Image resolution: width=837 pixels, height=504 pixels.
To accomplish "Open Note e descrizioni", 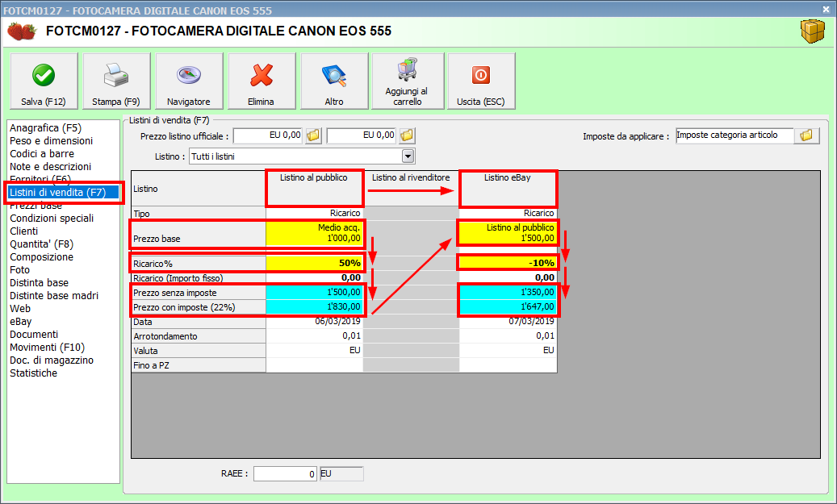I will [50, 166].
